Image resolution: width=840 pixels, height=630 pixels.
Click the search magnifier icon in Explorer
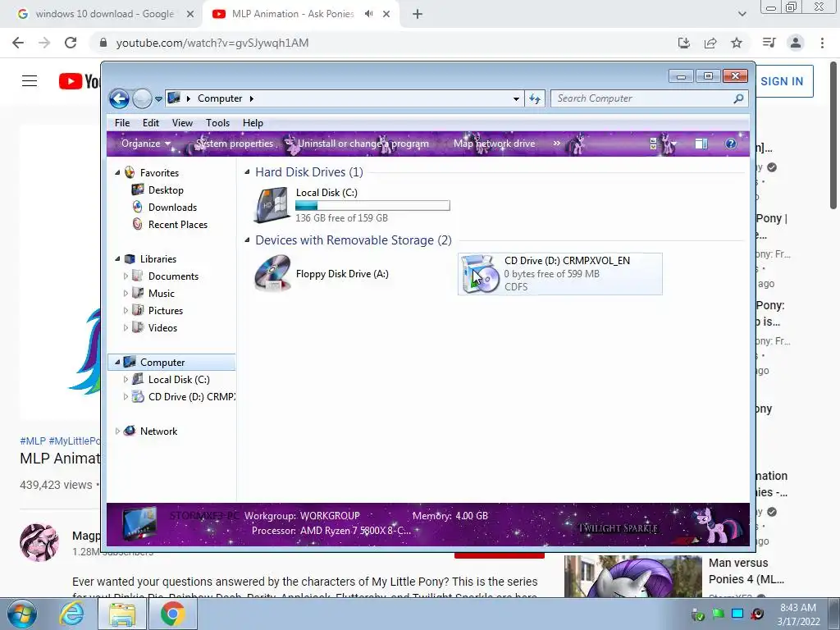click(x=739, y=98)
